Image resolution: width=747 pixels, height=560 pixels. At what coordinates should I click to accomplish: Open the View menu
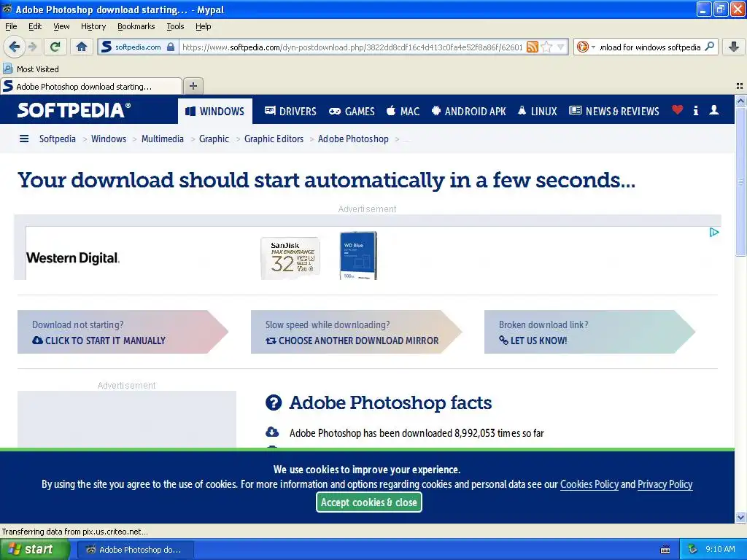click(61, 26)
